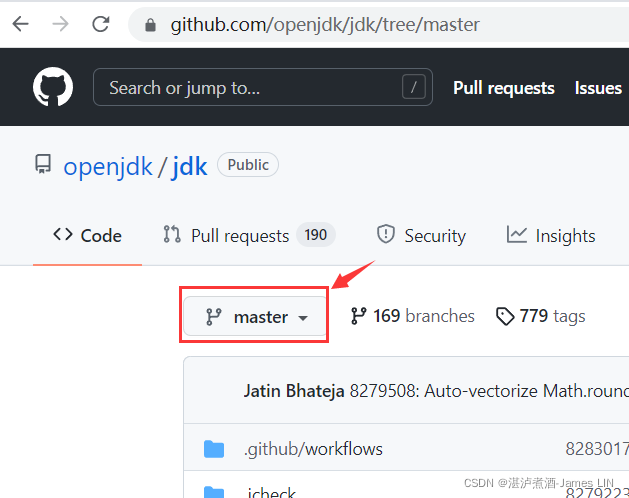Image resolution: width=629 pixels, height=498 pixels.
Task: Open the Pull requests repository tab
Action: (249, 236)
